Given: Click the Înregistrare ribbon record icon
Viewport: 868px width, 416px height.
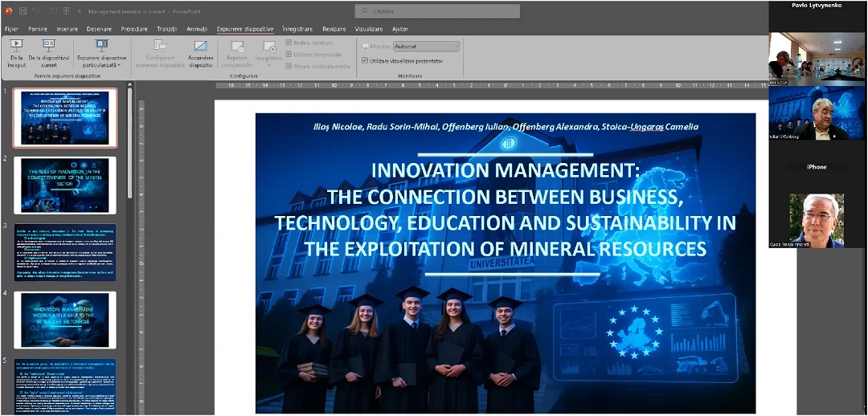Looking at the screenshot, I should click(269, 47).
